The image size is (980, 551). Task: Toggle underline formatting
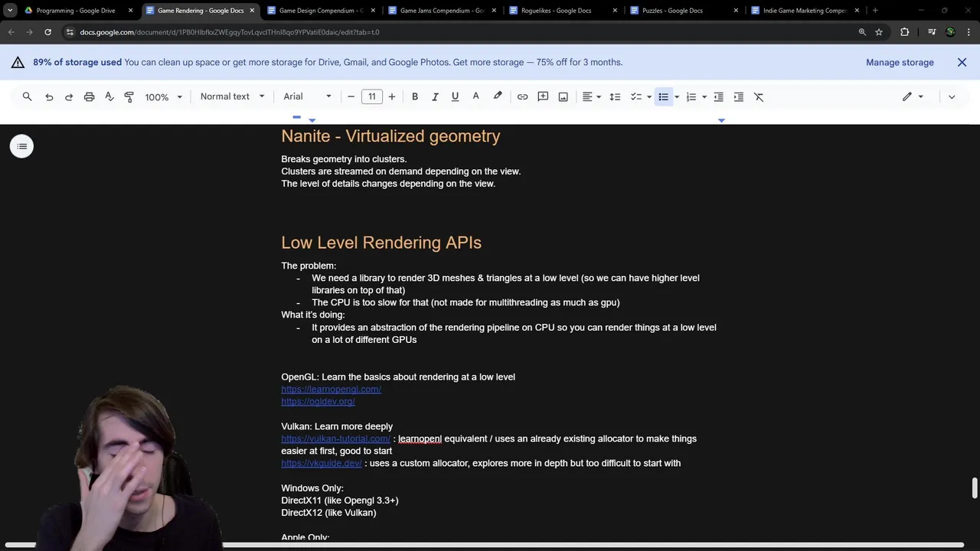tap(455, 96)
